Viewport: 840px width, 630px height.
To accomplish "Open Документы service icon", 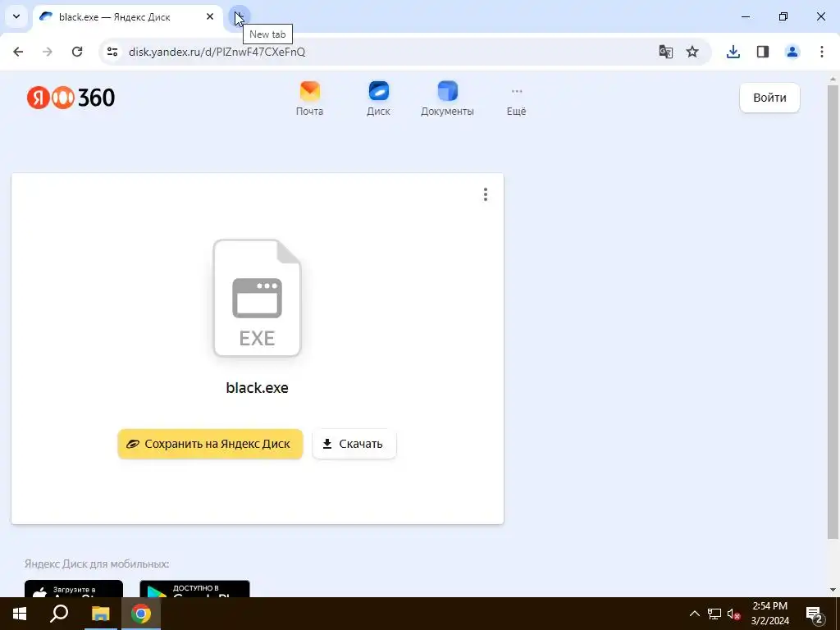I will coord(447,98).
